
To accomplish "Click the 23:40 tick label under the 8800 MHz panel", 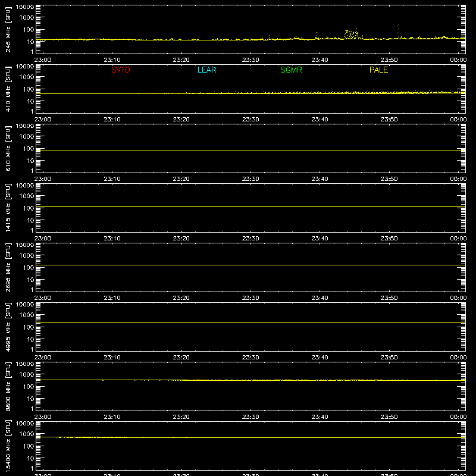I will [320, 417].
